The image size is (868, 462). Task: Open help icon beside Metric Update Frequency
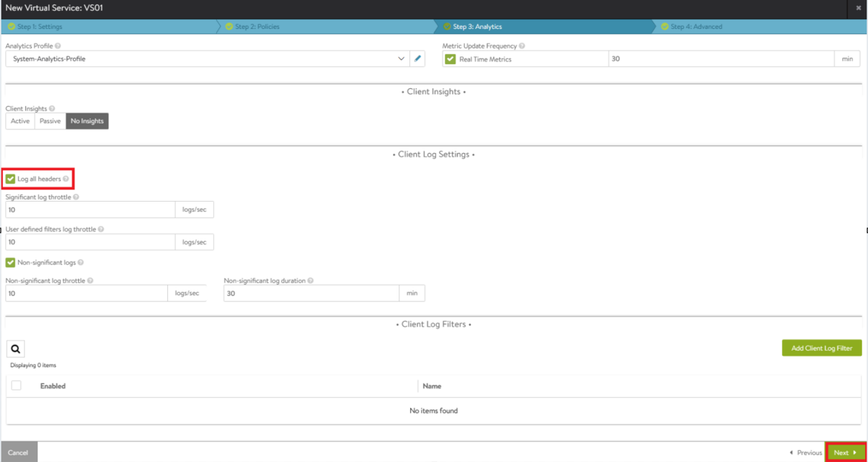pos(522,46)
